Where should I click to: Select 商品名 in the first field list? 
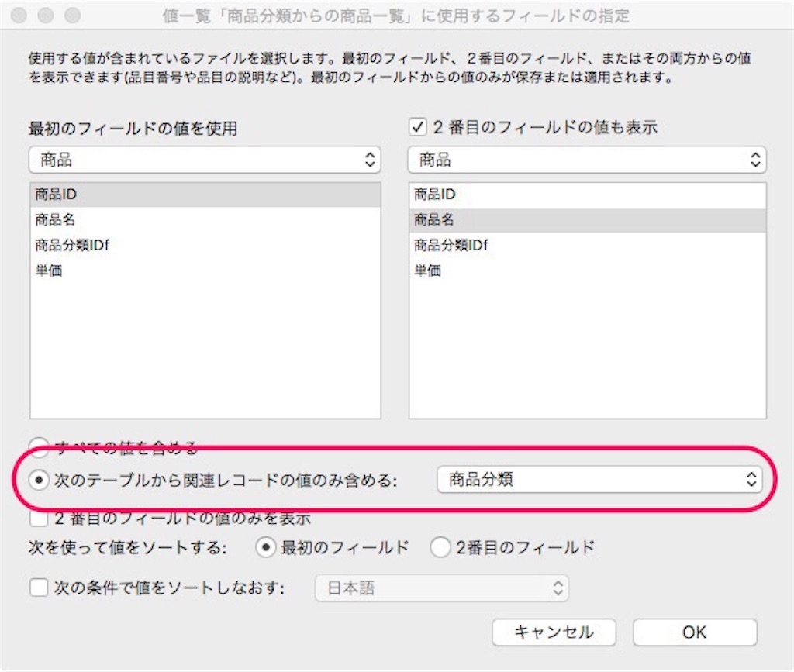pyautogui.click(x=205, y=219)
